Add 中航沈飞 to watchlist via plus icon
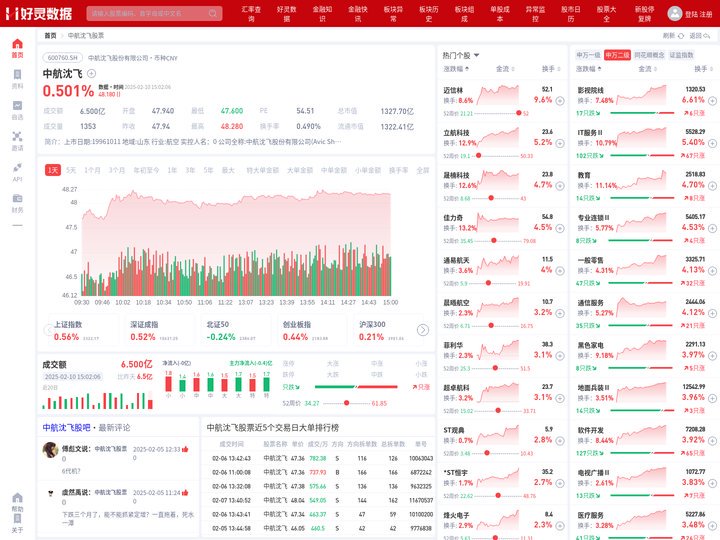Image resolution: width=720 pixels, height=540 pixels. tap(91, 73)
